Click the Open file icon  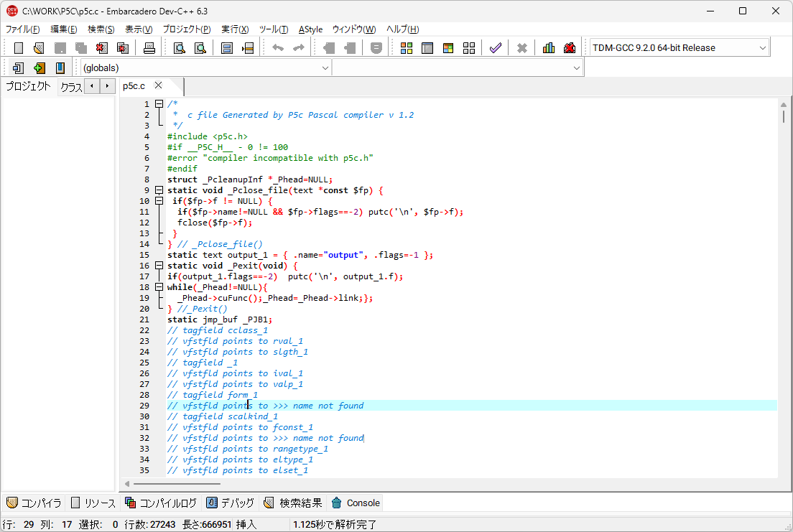point(39,48)
